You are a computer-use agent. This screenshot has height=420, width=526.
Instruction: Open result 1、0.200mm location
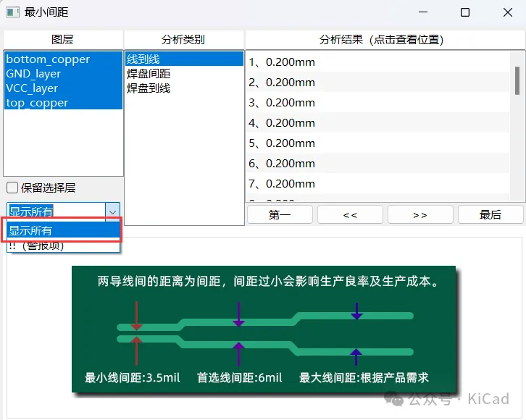coord(377,62)
